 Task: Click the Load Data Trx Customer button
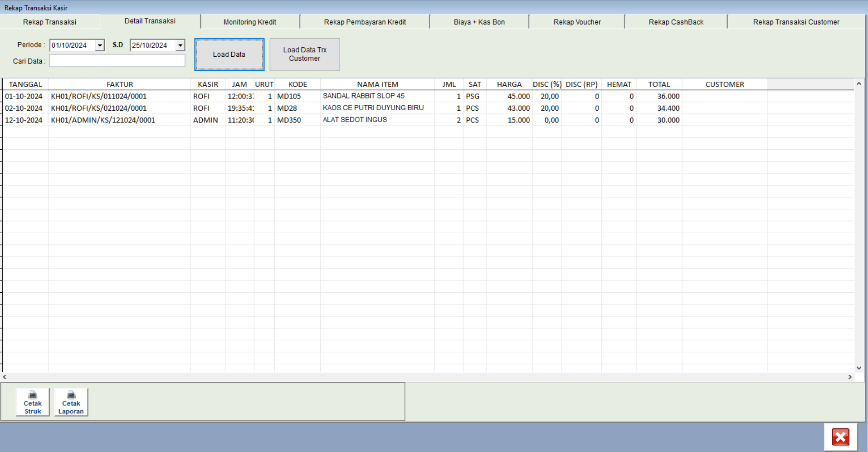pos(305,54)
